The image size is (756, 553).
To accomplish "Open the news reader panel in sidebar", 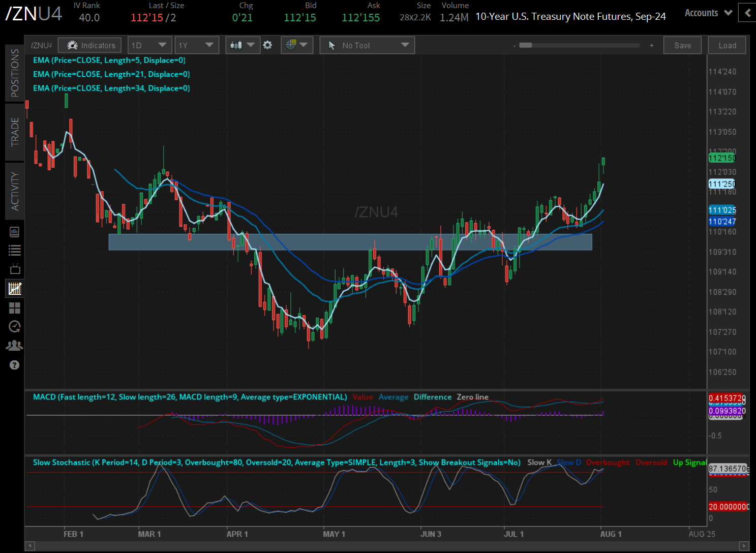I will coord(14,231).
